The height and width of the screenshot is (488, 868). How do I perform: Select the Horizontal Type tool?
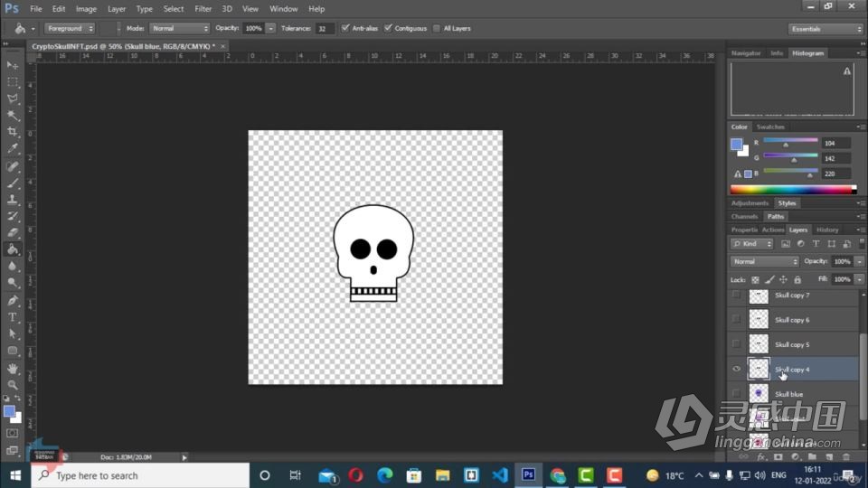tap(12, 317)
